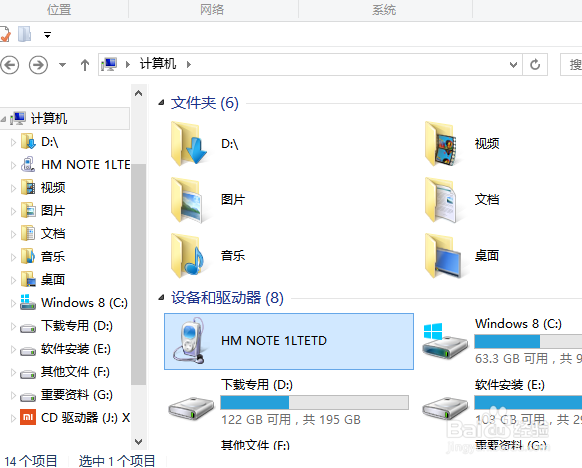The width and height of the screenshot is (582, 468).
Task: Select the HM NOTE 1LTETD device
Action: point(289,341)
